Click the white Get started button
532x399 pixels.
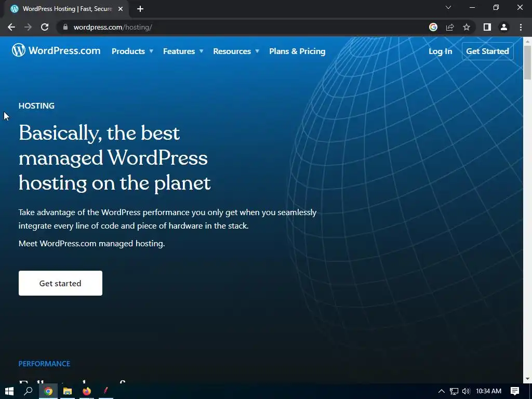(x=60, y=283)
